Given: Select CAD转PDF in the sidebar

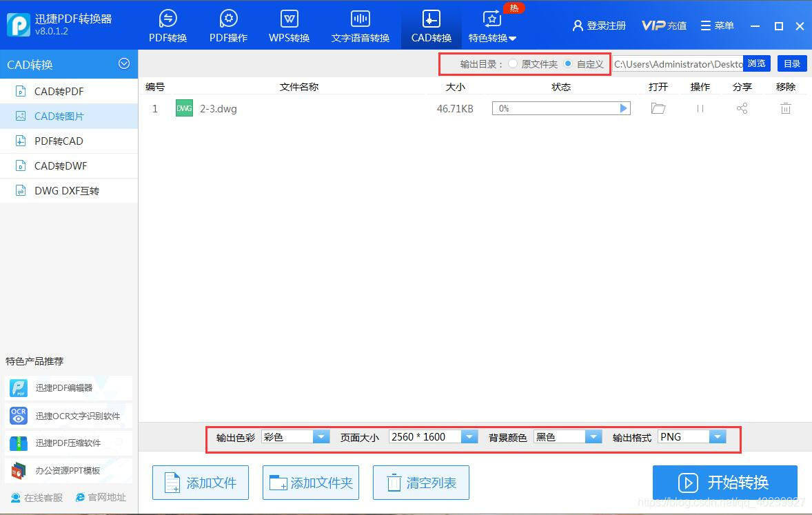Looking at the screenshot, I should point(69,91).
